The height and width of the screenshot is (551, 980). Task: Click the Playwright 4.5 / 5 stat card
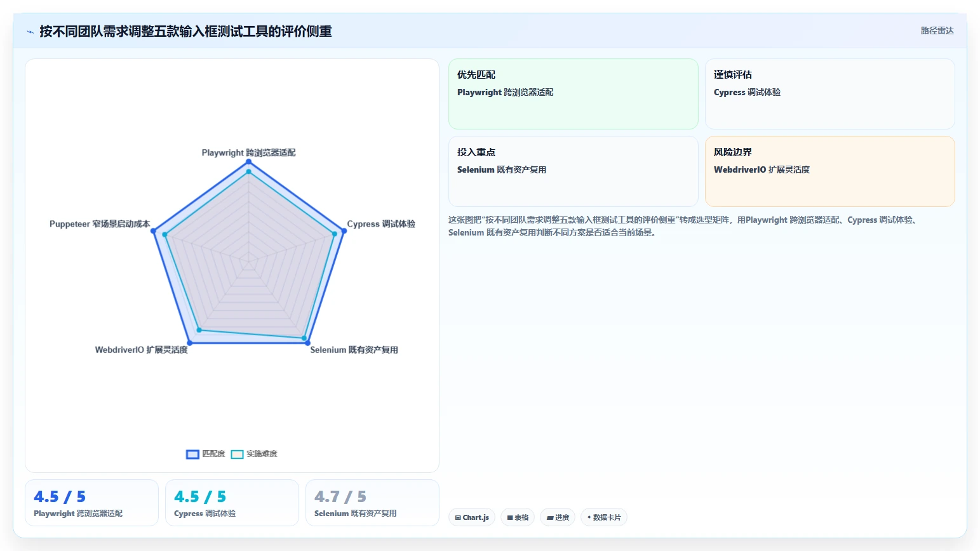[x=91, y=503]
